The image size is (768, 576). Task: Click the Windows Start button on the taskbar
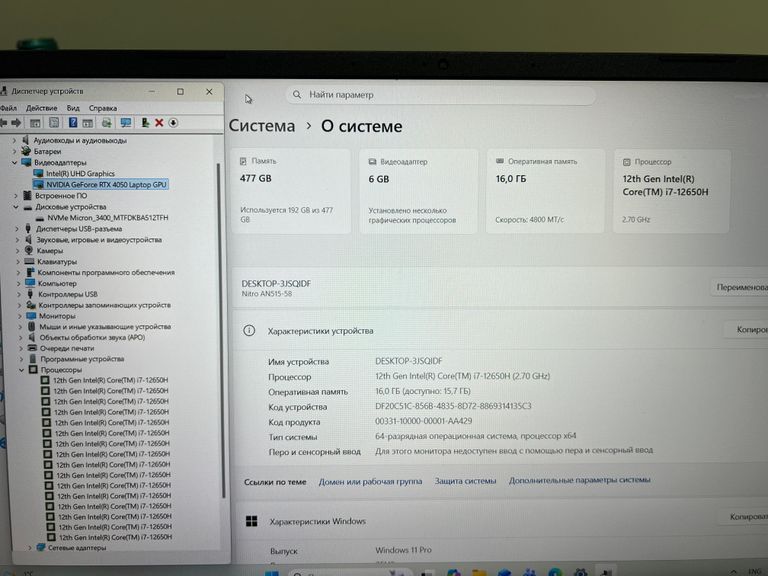pos(272,573)
